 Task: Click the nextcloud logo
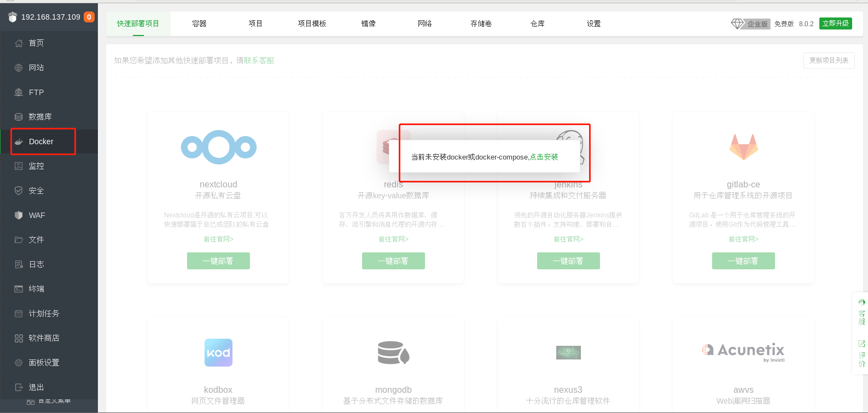(x=219, y=147)
